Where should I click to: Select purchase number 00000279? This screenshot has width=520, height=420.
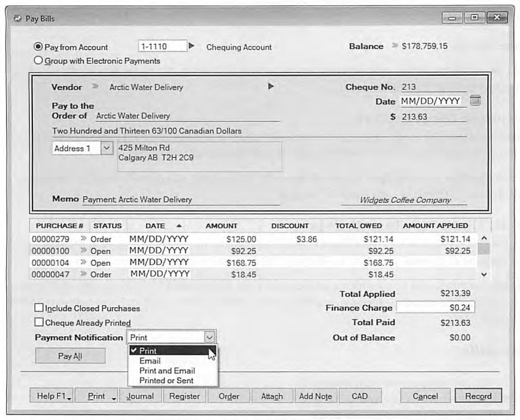[x=50, y=239]
